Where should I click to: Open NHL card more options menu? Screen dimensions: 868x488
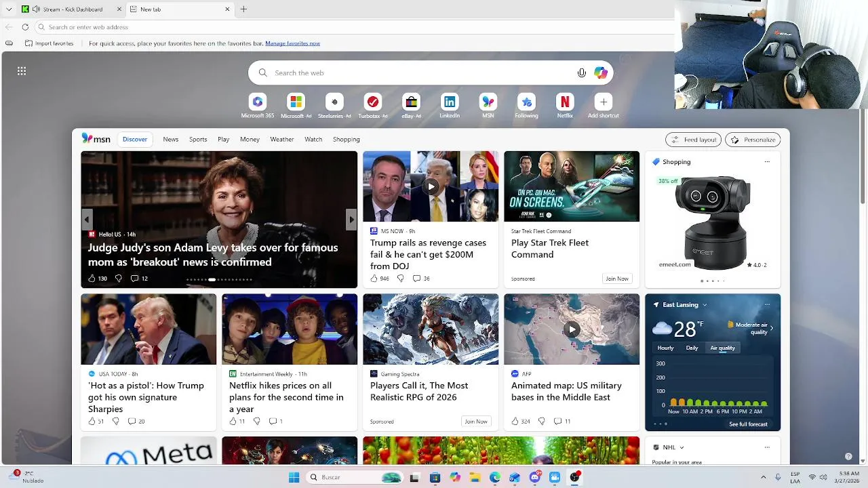[x=767, y=447]
